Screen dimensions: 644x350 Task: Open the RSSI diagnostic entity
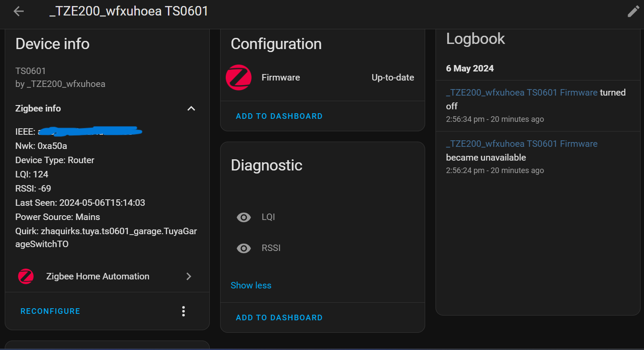point(271,248)
